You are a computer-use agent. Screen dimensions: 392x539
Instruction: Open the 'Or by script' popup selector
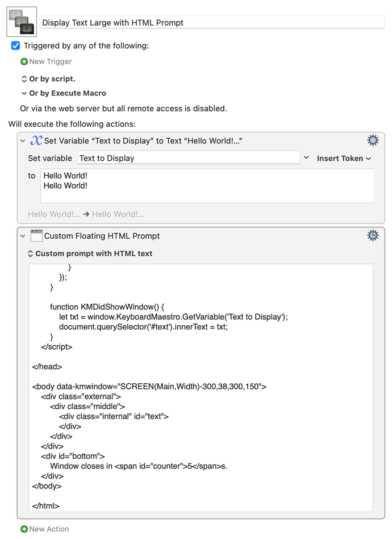point(48,78)
